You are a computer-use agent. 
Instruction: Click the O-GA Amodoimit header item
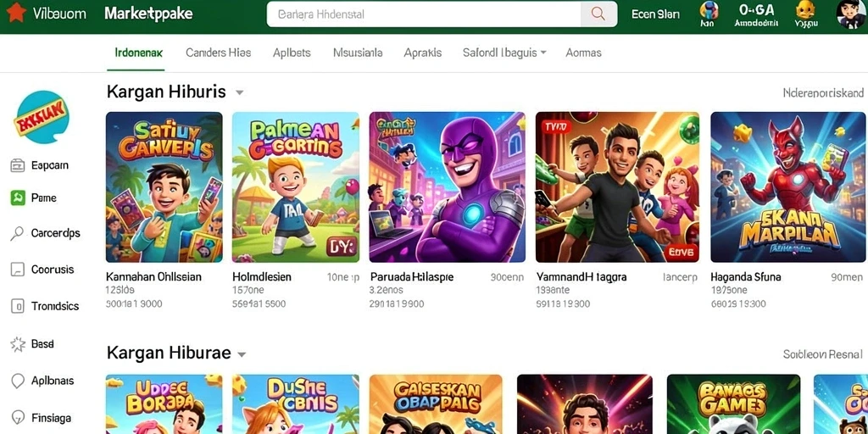click(756, 14)
